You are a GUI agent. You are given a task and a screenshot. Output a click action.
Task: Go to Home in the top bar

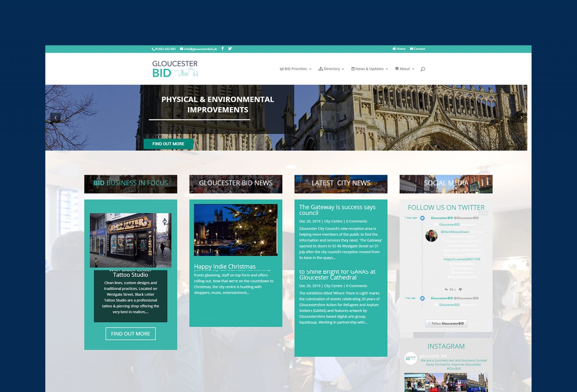tap(399, 49)
